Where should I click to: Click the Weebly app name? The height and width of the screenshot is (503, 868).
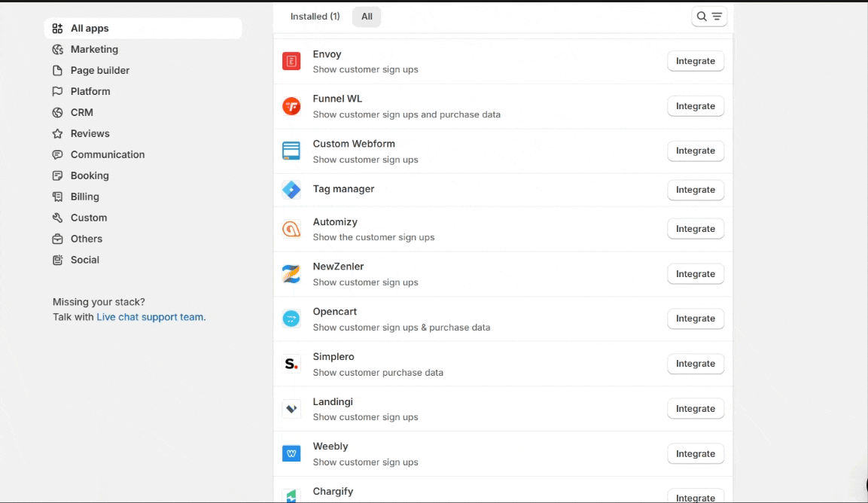(330, 447)
